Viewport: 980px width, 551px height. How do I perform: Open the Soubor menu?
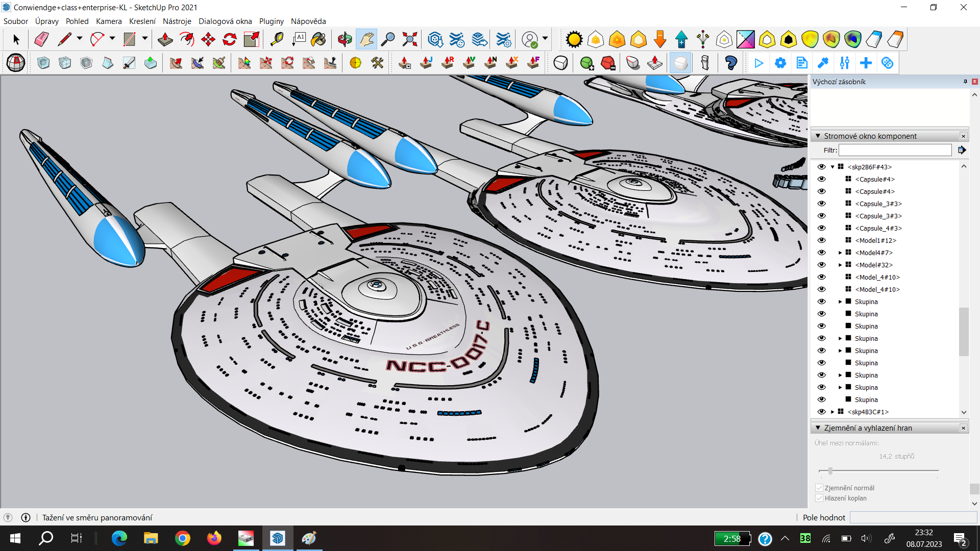(x=16, y=21)
